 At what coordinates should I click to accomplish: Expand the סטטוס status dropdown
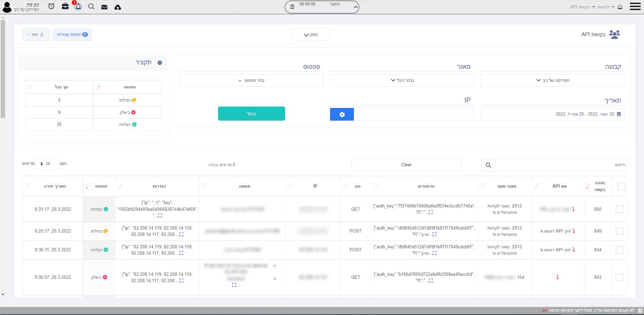click(251, 80)
